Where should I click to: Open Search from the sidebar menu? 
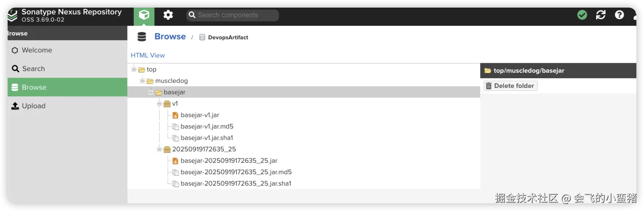pyautogui.click(x=33, y=69)
